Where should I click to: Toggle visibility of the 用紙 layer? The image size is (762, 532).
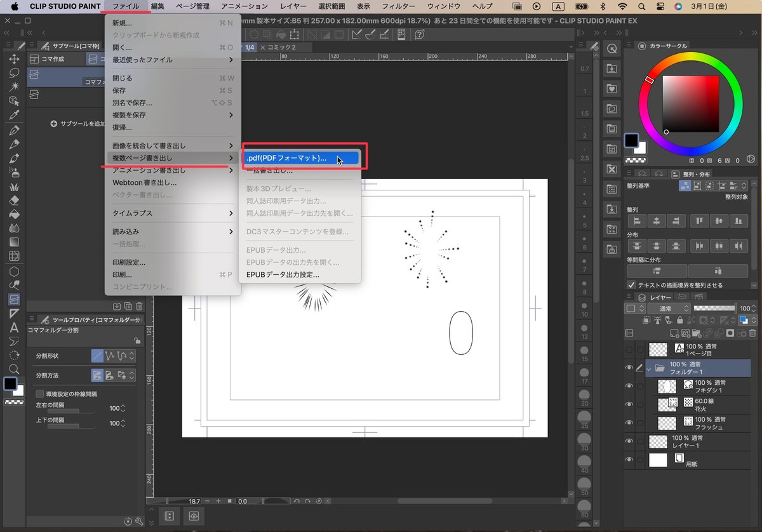coord(629,460)
